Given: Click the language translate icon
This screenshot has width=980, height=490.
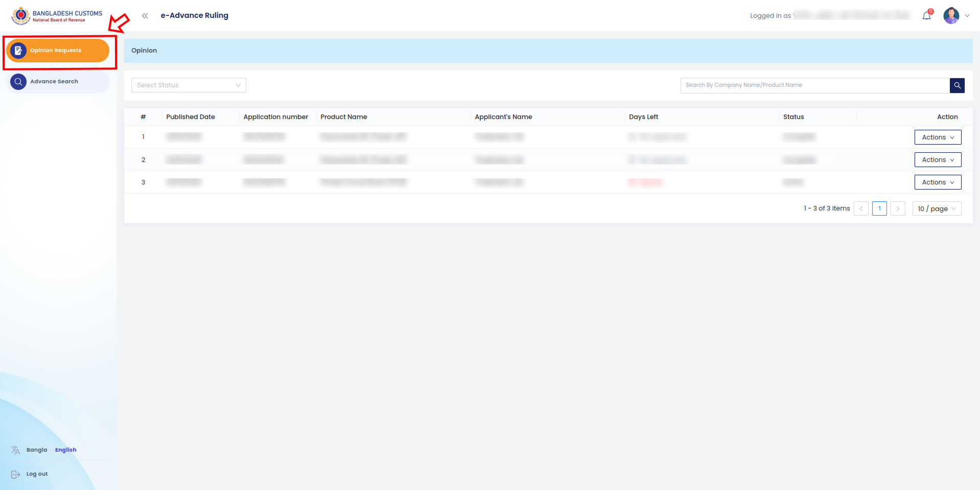Looking at the screenshot, I should [x=16, y=450].
